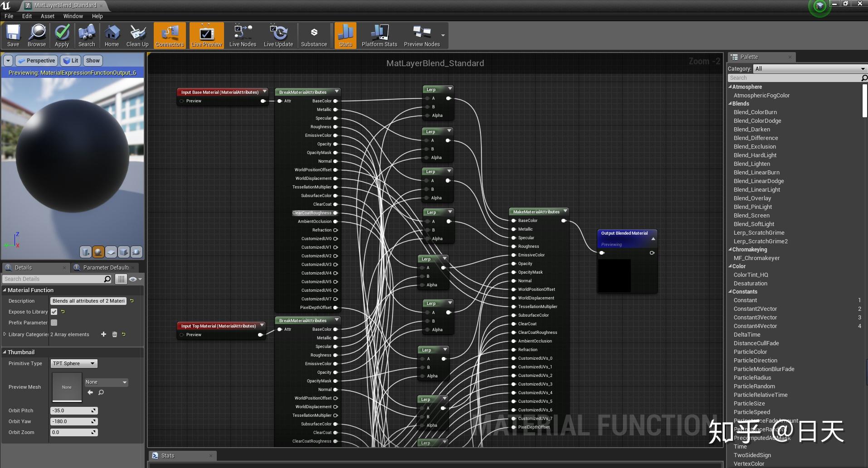Image resolution: width=868 pixels, height=468 pixels.
Task: Enable the Prefix Parameter checkbox
Action: (x=54, y=323)
